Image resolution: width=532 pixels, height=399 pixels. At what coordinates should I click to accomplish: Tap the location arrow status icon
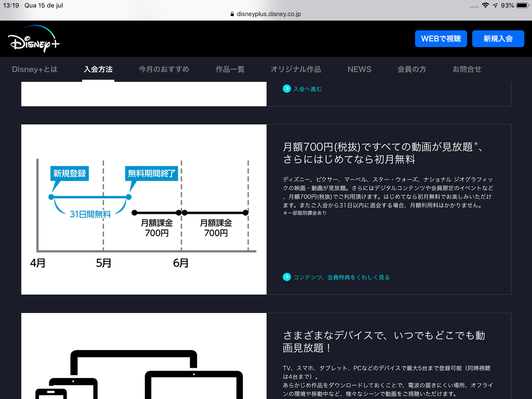point(495,5)
